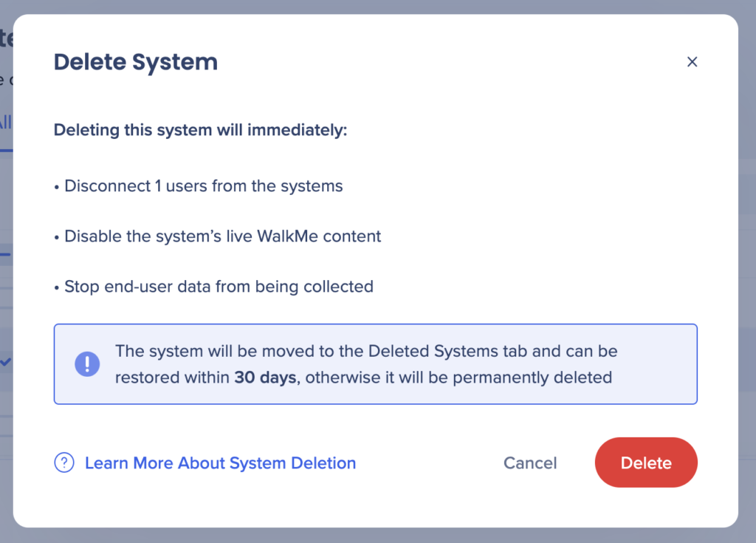The width and height of the screenshot is (756, 543).
Task: Click the Delete System dialog title
Action: tap(135, 61)
